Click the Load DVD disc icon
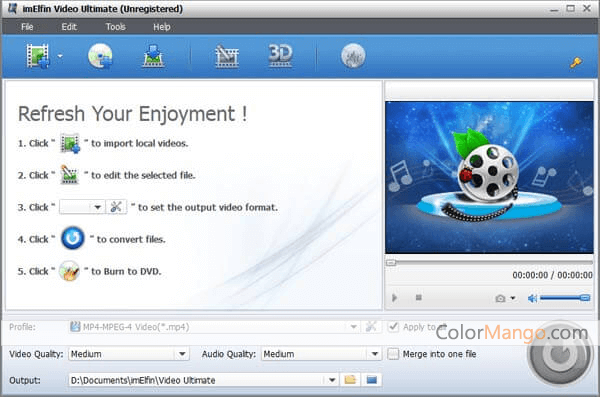The height and width of the screenshot is (397, 600). (100, 56)
